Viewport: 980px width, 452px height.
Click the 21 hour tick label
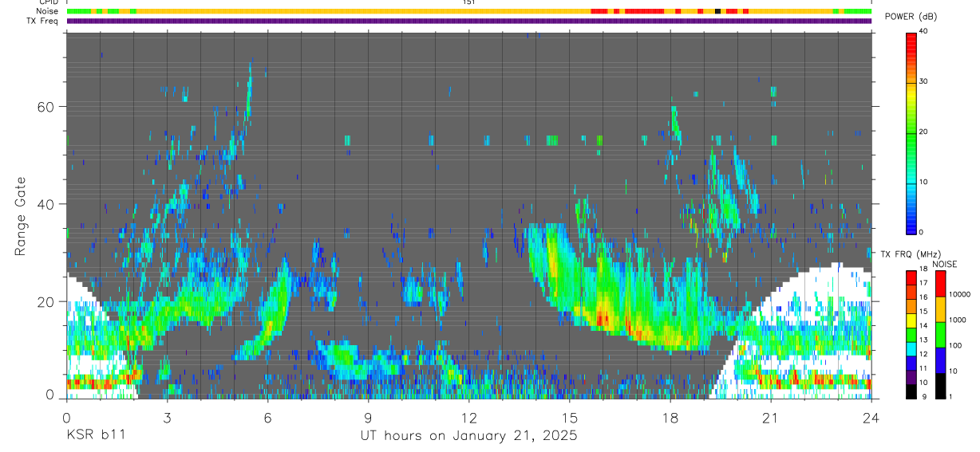pos(771,418)
